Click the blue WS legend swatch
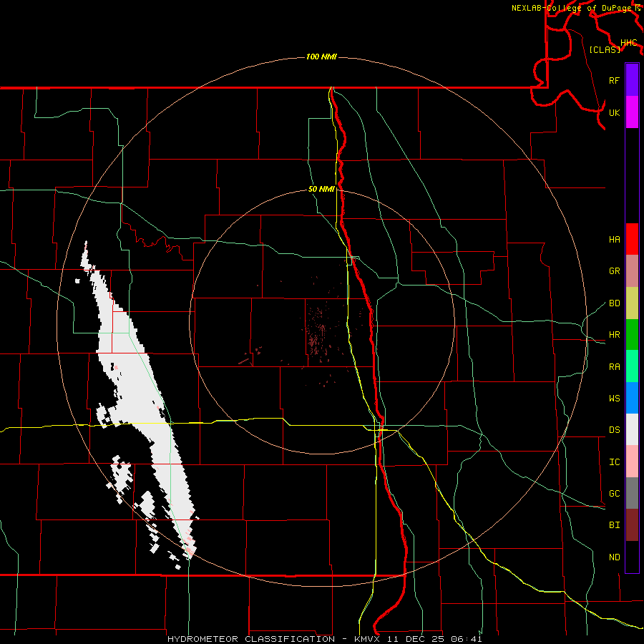This screenshot has height=644, width=644. [632, 398]
